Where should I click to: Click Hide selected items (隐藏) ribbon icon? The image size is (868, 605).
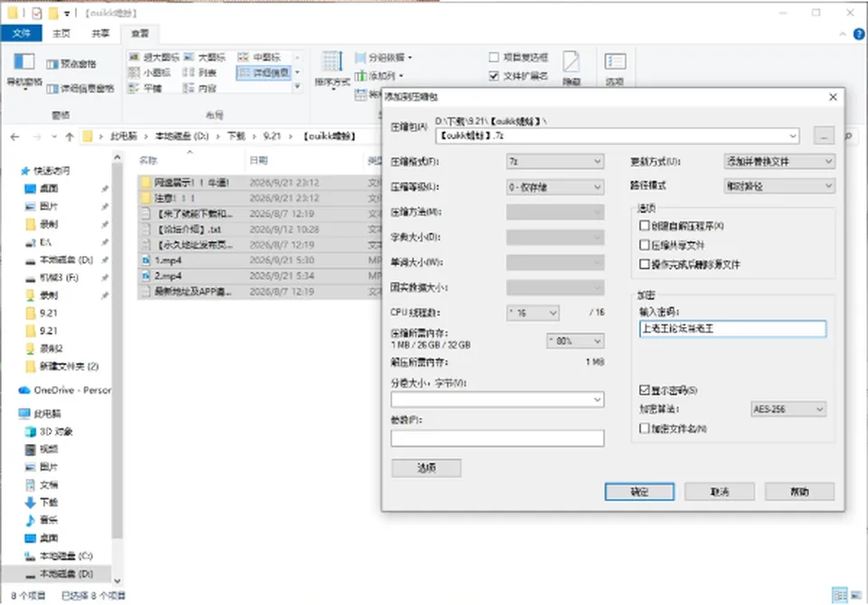click(571, 69)
